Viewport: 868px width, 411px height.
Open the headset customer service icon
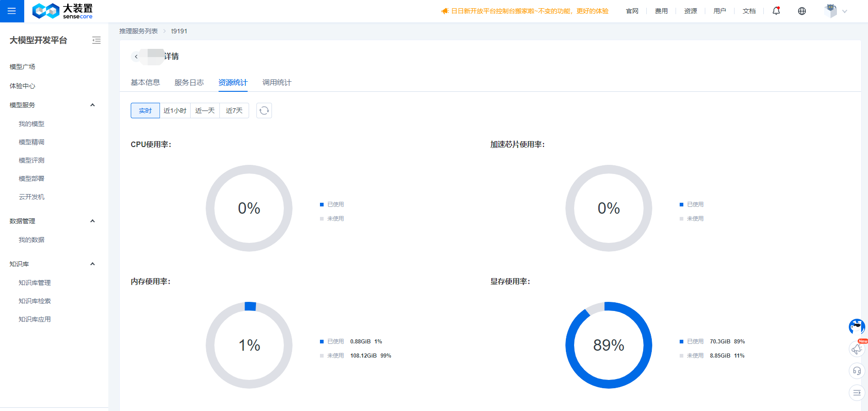(857, 371)
